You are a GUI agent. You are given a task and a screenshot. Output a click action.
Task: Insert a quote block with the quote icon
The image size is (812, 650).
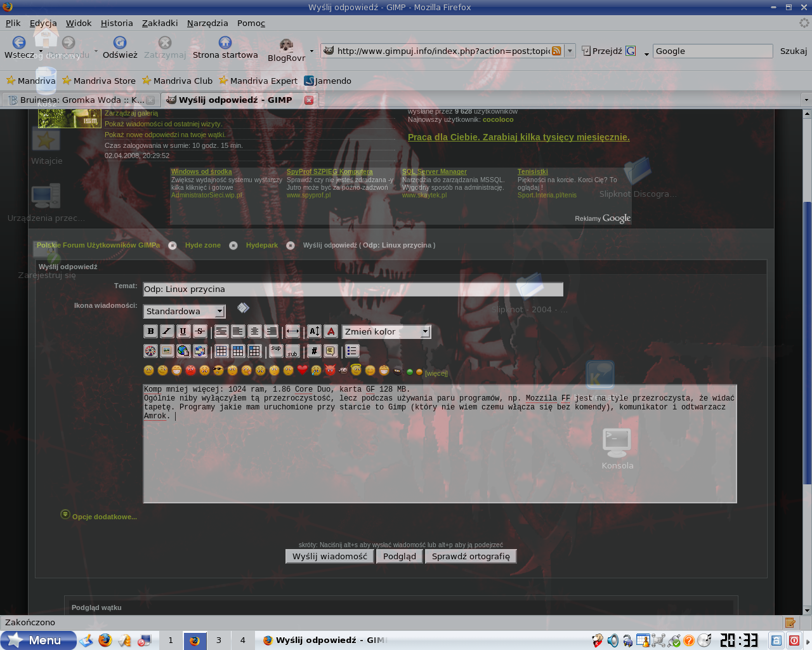[331, 351]
